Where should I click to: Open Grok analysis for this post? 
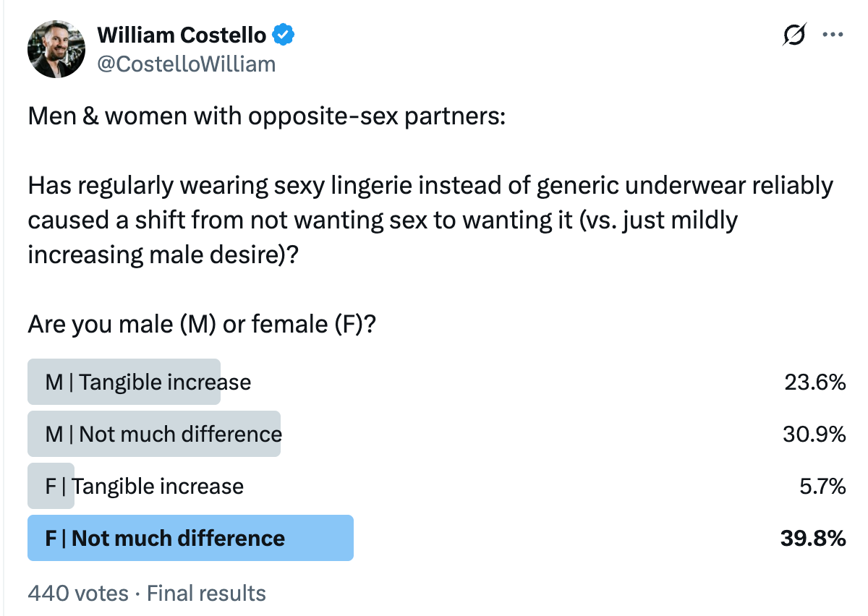coord(794,34)
